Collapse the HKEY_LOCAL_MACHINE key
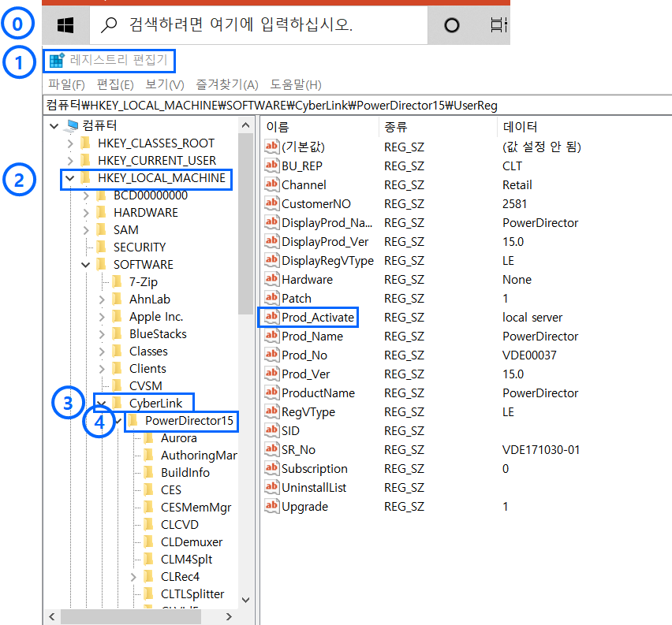The height and width of the screenshot is (625, 672). point(70,178)
